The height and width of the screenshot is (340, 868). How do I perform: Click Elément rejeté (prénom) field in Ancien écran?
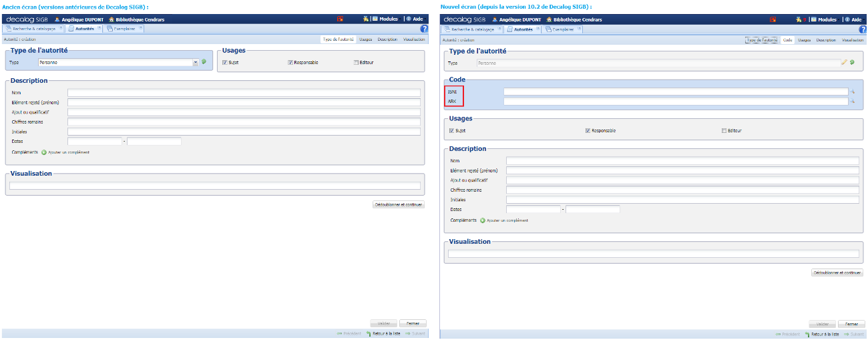pos(244,102)
